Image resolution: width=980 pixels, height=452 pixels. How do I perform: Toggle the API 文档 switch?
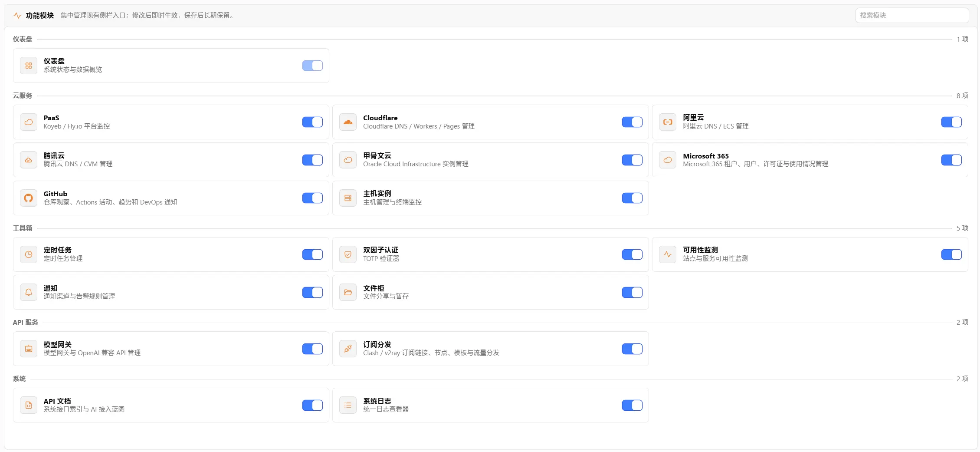312,405
